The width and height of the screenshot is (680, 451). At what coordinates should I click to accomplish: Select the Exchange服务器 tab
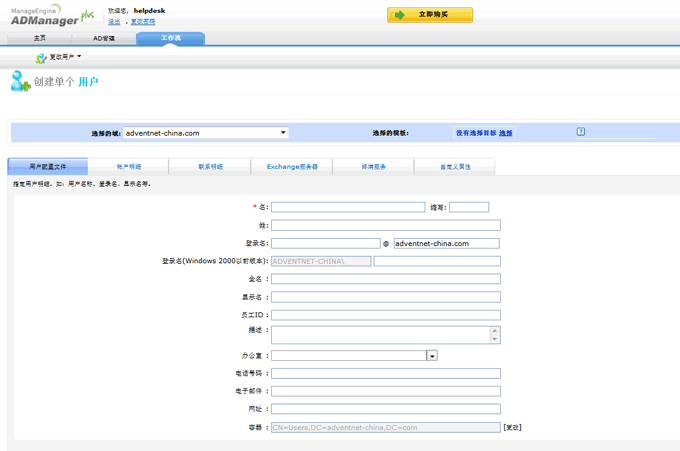tap(292, 167)
